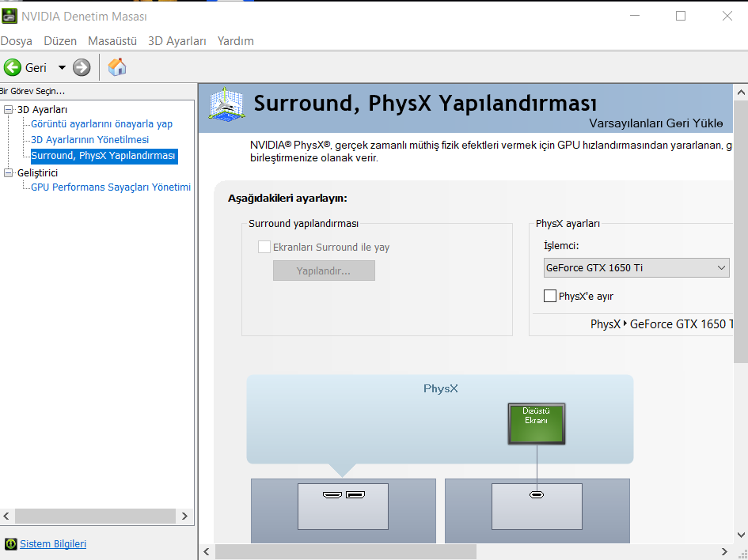Screen dimensions: 748x560
Task: Click the grey forward arrow icon
Action: pos(82,68)
